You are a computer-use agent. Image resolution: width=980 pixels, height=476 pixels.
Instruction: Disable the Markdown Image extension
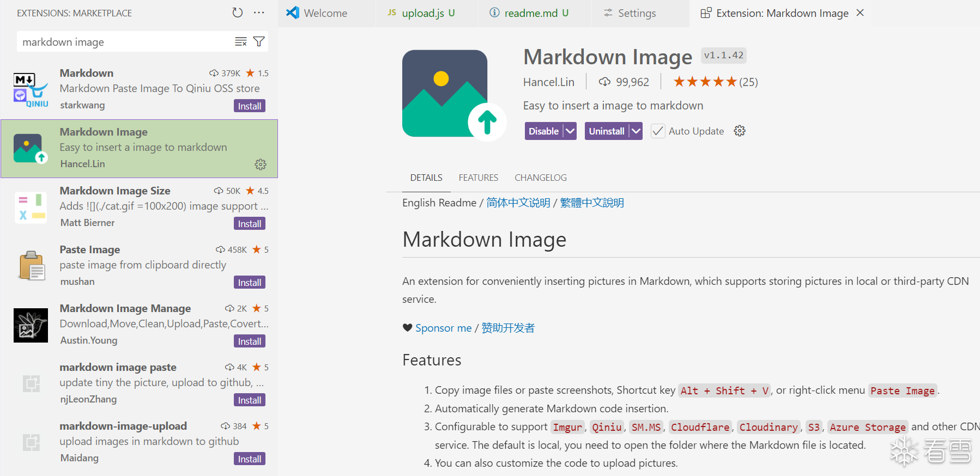point(543,131)
